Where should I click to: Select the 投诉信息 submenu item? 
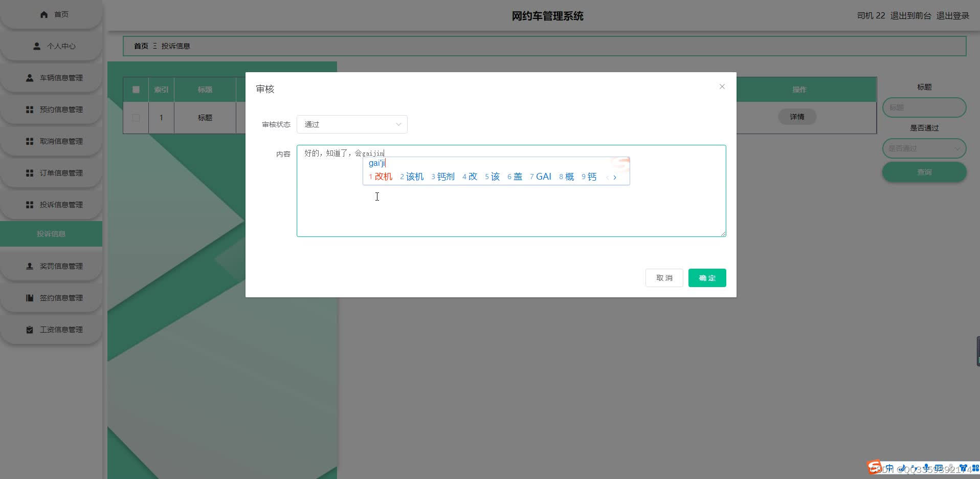(51, 234)
